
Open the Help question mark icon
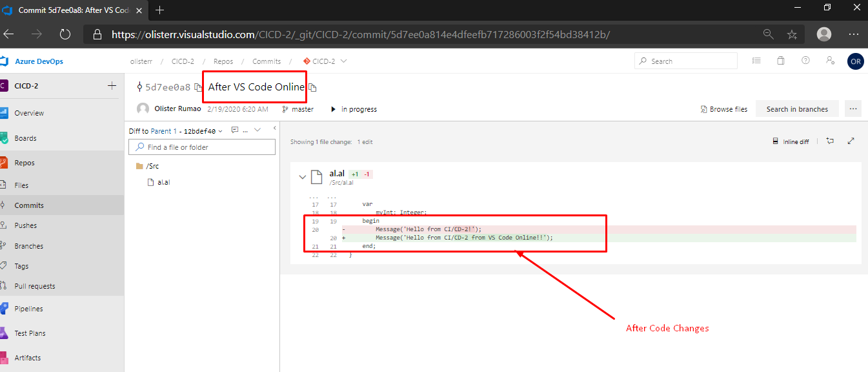pos(805,61)
